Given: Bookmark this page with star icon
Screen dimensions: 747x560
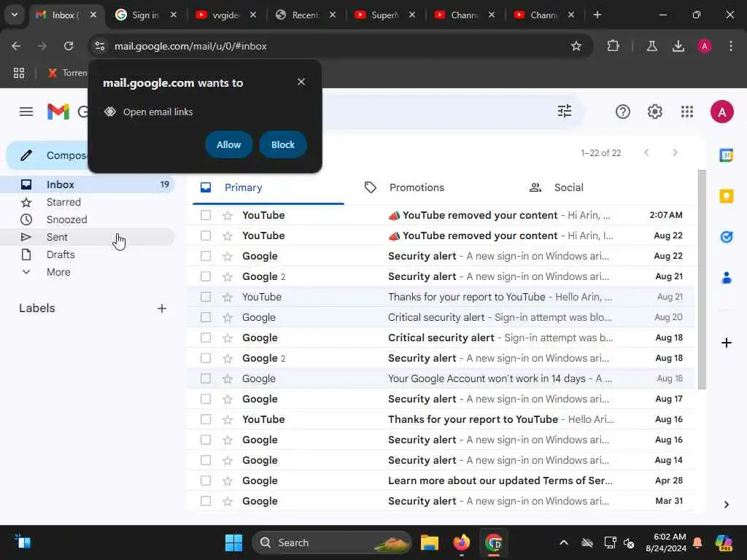Looking at the screenshot, I should pyautogui.click(x=576, y=46).
